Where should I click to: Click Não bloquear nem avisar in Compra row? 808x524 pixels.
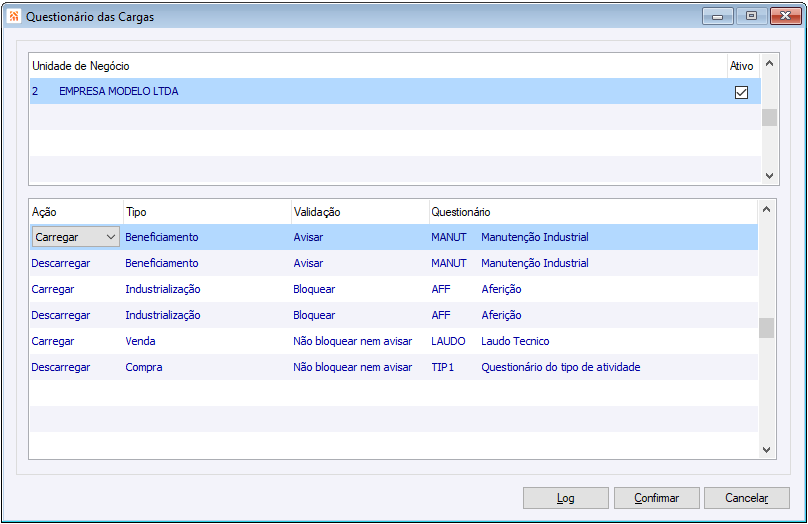tap(352, 367)
